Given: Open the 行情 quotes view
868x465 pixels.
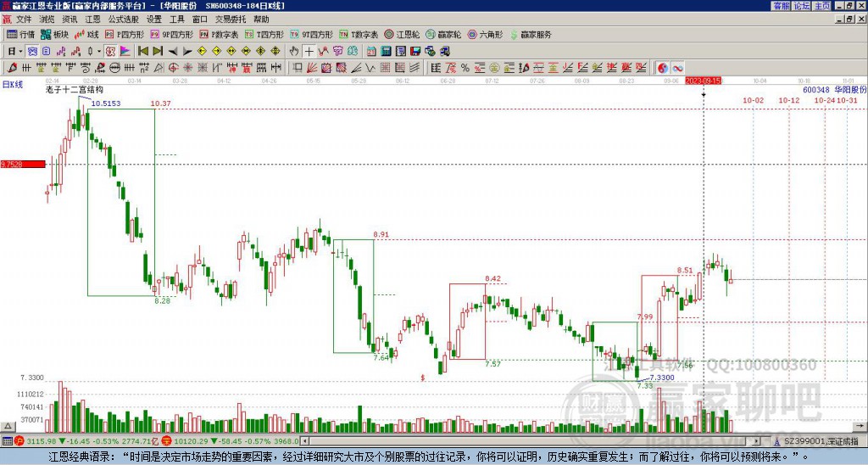Looking at the screenshot, I should [20, 34].
